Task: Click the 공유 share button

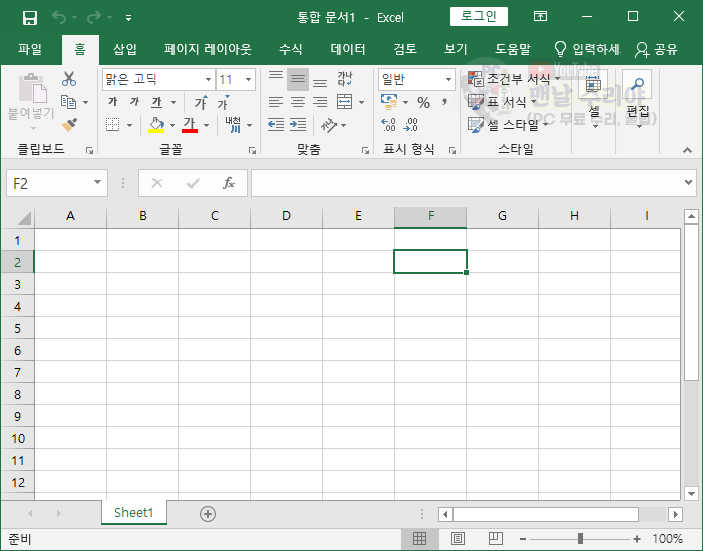Action: tap(656, 49)
